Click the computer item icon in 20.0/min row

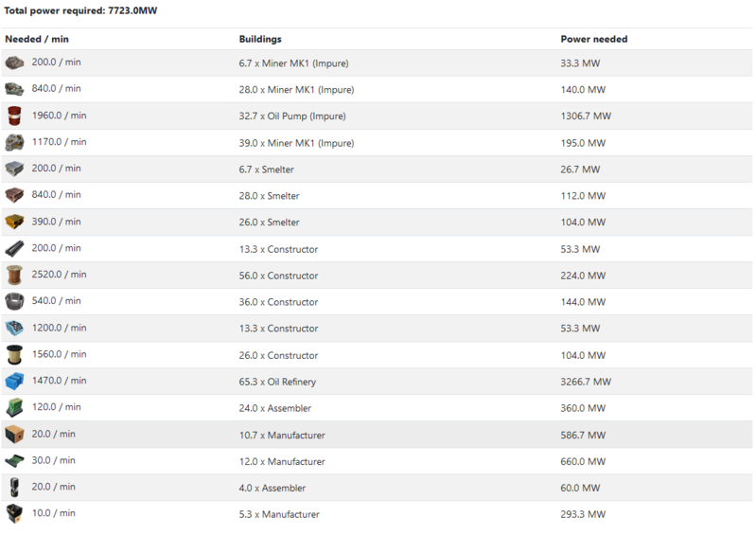14,435
